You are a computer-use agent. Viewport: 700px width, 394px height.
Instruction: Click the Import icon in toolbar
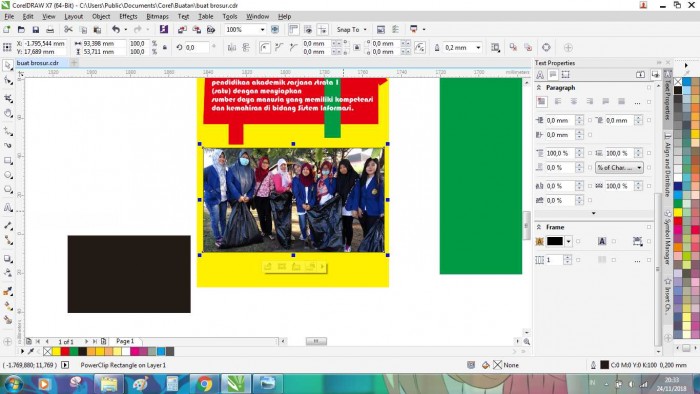click(x=182, y=29)
